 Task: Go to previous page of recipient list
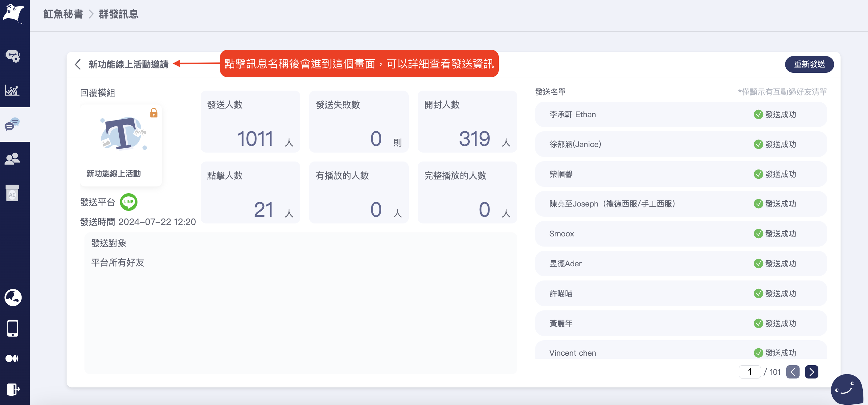(792, 372)
